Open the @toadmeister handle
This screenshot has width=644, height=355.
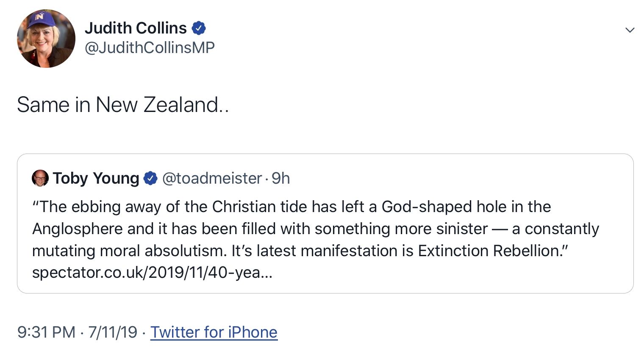click(x=212, y=179)
